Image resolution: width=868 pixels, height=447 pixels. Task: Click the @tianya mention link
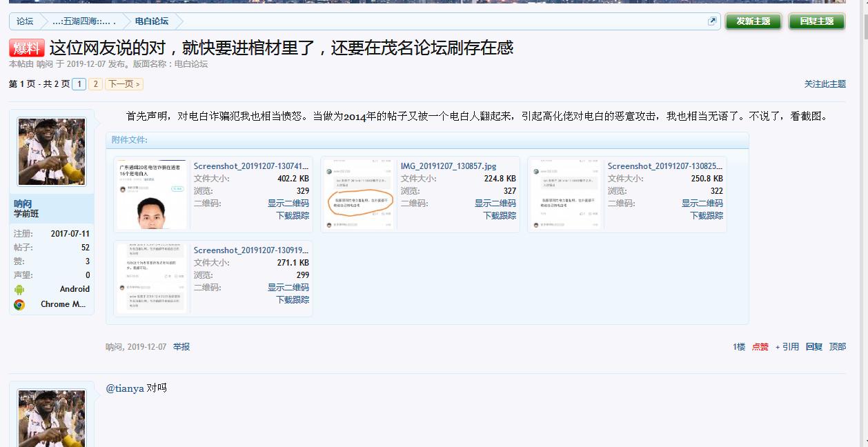click(124, 388)
